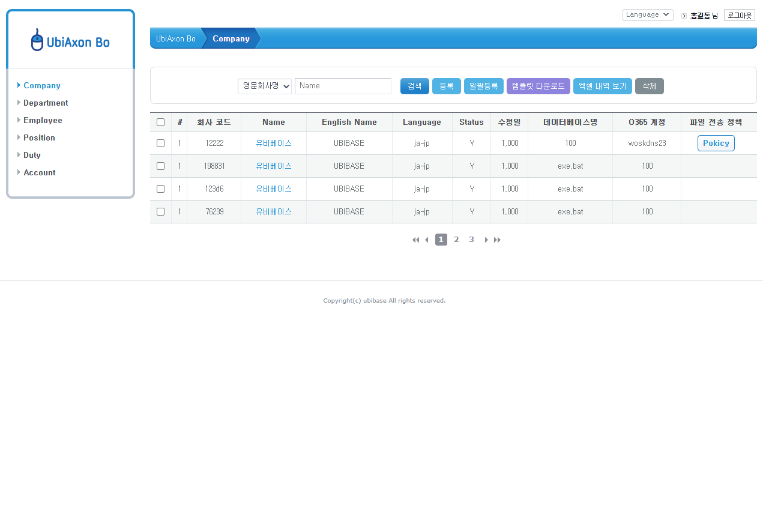Click the arrow icon beside the user name
The width and height of the screenshot is (763, 532).
684,16
